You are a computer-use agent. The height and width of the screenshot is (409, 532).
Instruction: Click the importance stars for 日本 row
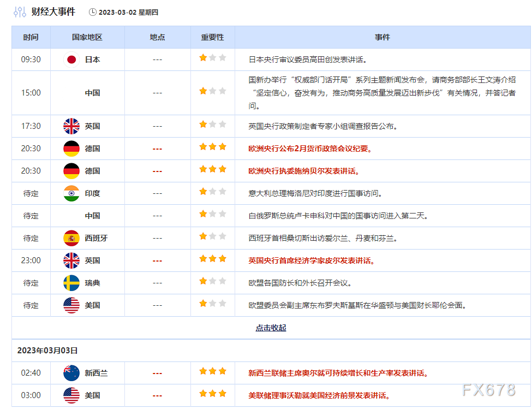point(212,58)
